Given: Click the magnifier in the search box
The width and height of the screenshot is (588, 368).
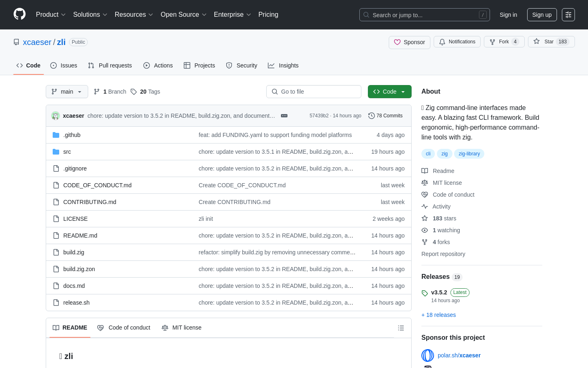Looking at the screenshot, I should coord(366,15).
